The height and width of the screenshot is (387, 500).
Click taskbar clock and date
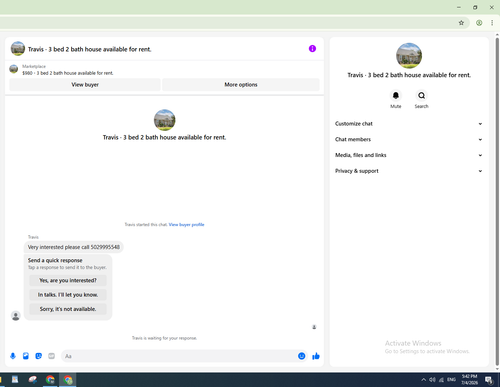click(469, 380)
